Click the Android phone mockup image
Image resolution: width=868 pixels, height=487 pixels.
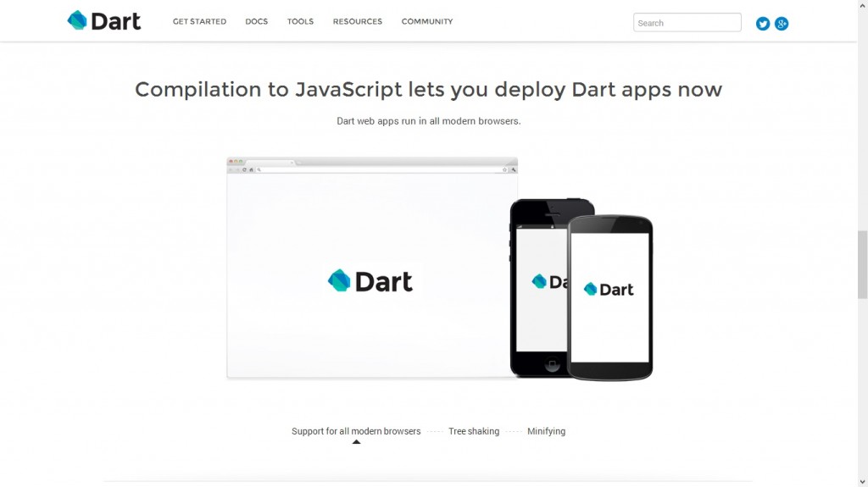click(610, 298)
